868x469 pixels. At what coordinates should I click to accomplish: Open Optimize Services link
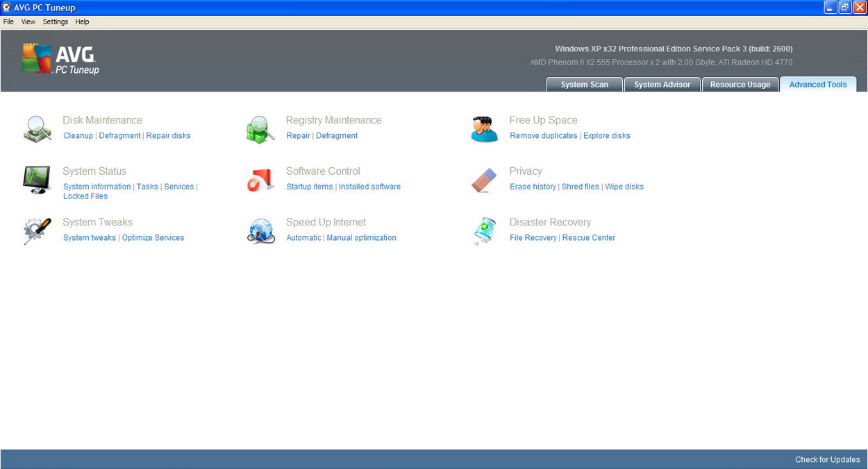153,238
